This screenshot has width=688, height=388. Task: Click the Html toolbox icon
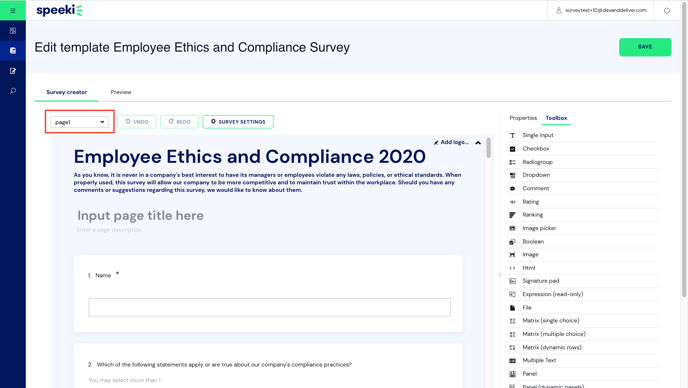click(512, 268)
